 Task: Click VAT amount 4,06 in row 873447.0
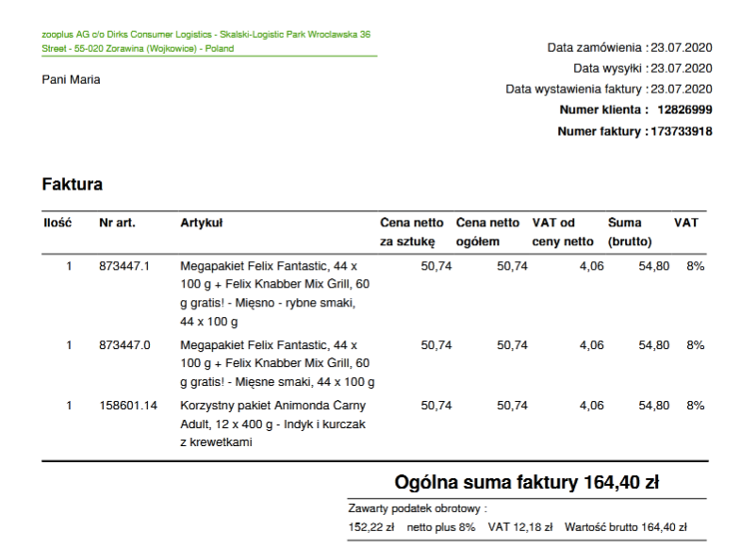tap(592, 345)
